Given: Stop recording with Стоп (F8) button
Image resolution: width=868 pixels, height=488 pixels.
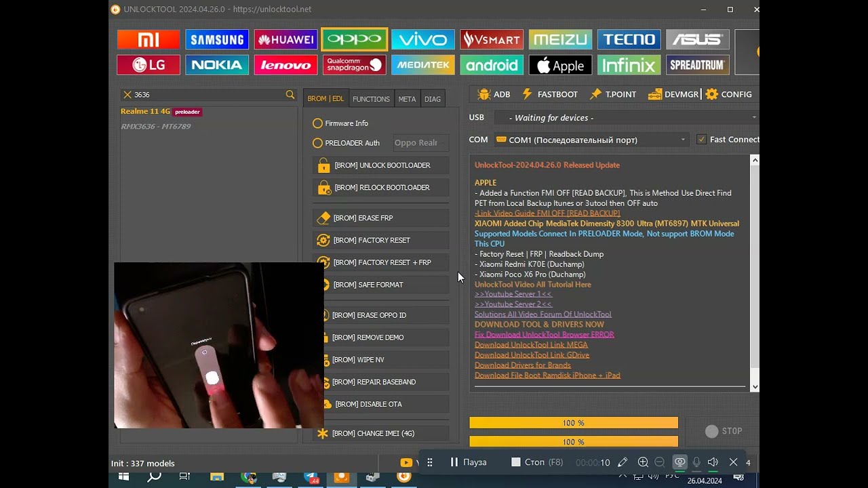Looking at the screenshot, I should pos(537,462).
